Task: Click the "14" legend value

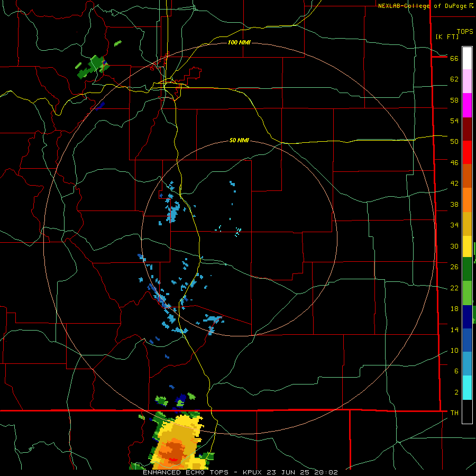Action: (x=454, y=329)
